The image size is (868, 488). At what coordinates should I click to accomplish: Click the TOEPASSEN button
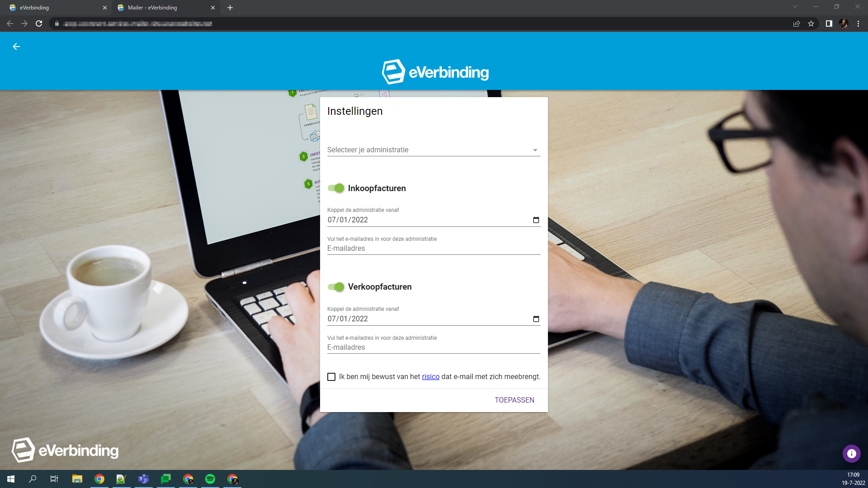(x=514, y=400)
